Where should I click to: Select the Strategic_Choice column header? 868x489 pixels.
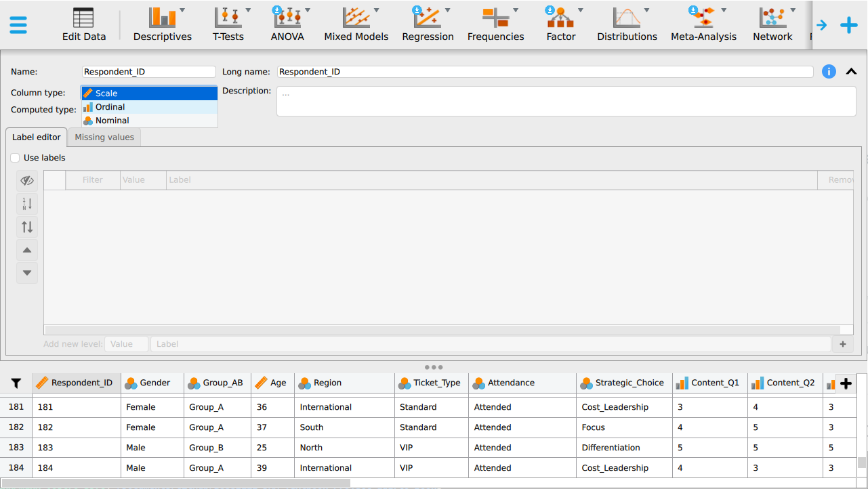point(624,383)
